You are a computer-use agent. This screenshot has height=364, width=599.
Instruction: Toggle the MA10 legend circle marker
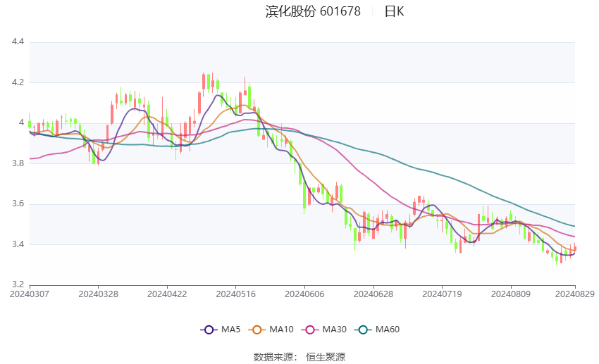tap(257, 330)
